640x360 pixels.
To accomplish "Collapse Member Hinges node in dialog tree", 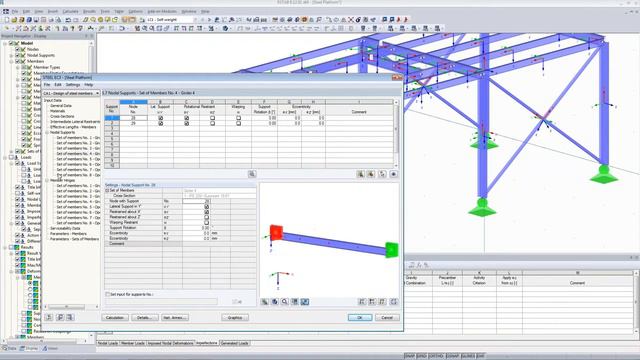I will point(47,180).
